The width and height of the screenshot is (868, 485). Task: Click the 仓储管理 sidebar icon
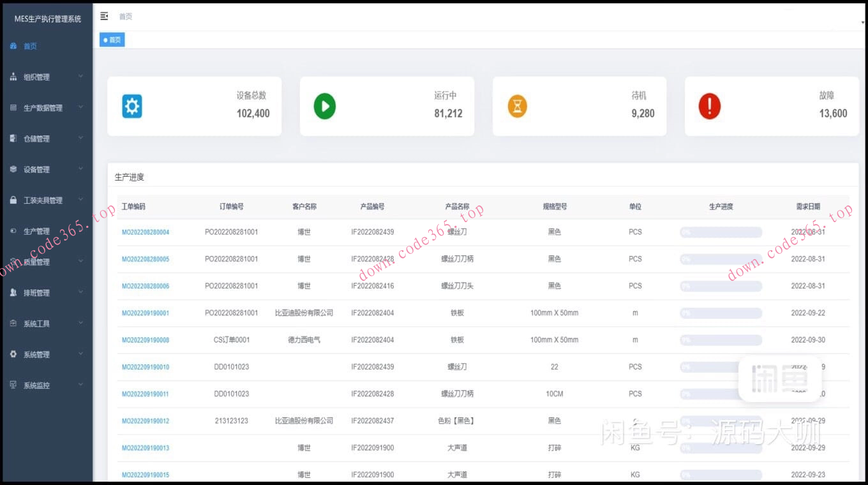(x=13, y=138)
